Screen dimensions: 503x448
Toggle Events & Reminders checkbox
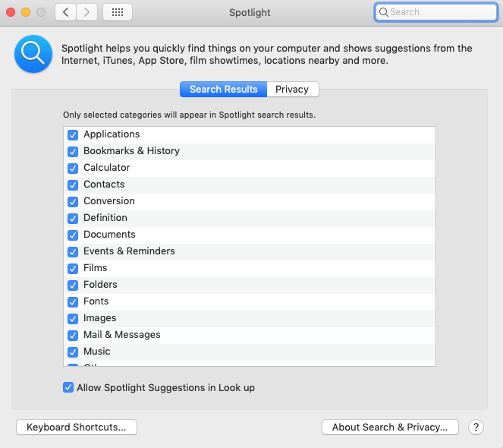73,252
